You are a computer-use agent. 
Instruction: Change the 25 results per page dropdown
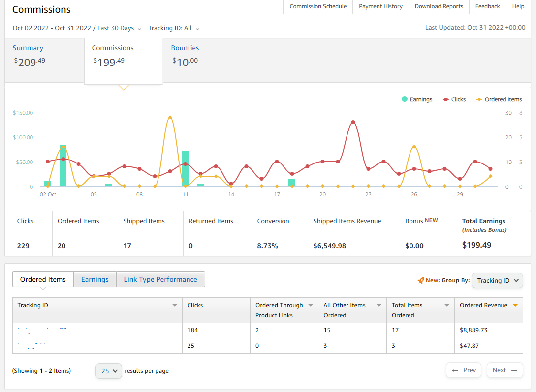click(x=109, y=371)
